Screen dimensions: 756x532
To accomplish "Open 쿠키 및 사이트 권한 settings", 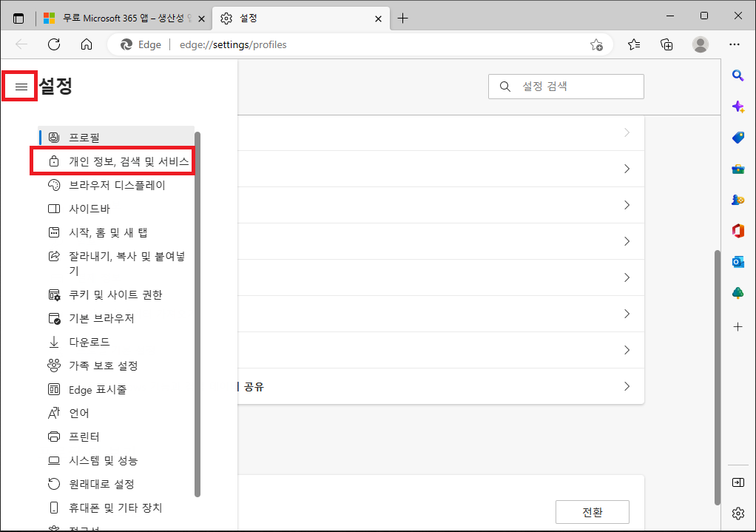I will [116, 294].
